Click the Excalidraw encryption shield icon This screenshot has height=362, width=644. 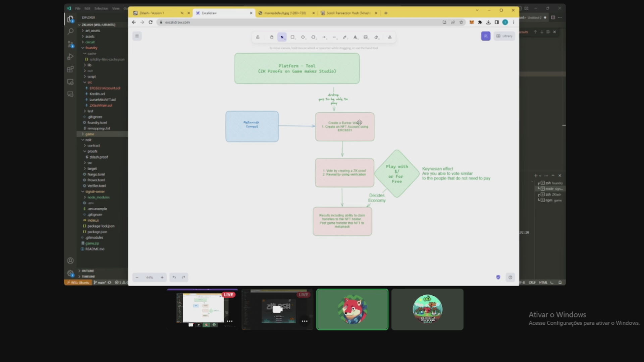pyautogui.click(x=498, y=277)
